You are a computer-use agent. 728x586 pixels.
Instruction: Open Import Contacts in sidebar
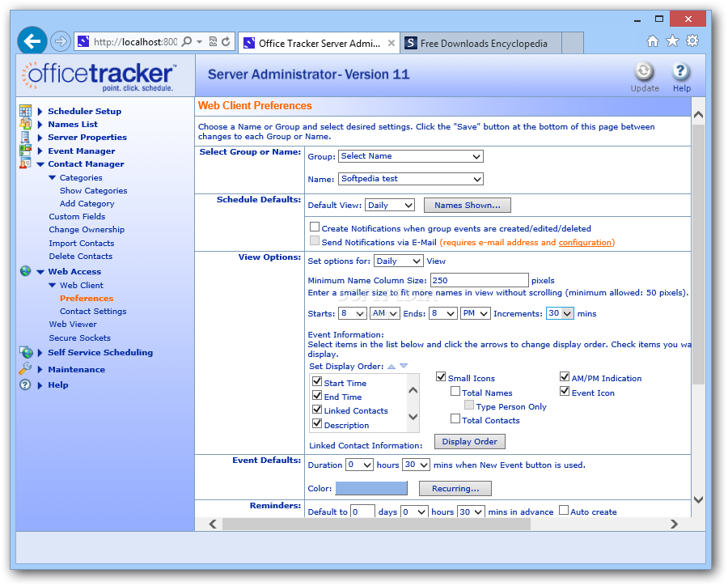[x=81, y=243]
